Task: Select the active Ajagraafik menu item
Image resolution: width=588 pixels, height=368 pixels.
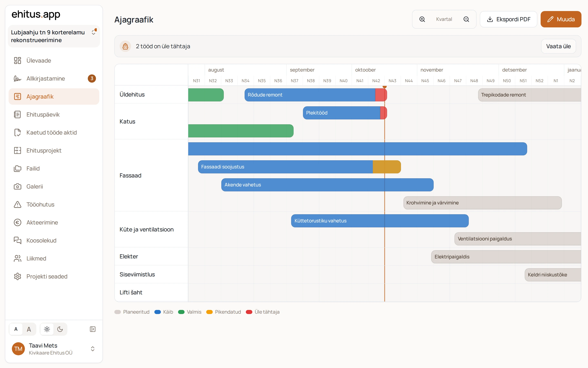Action: point(54,96)
